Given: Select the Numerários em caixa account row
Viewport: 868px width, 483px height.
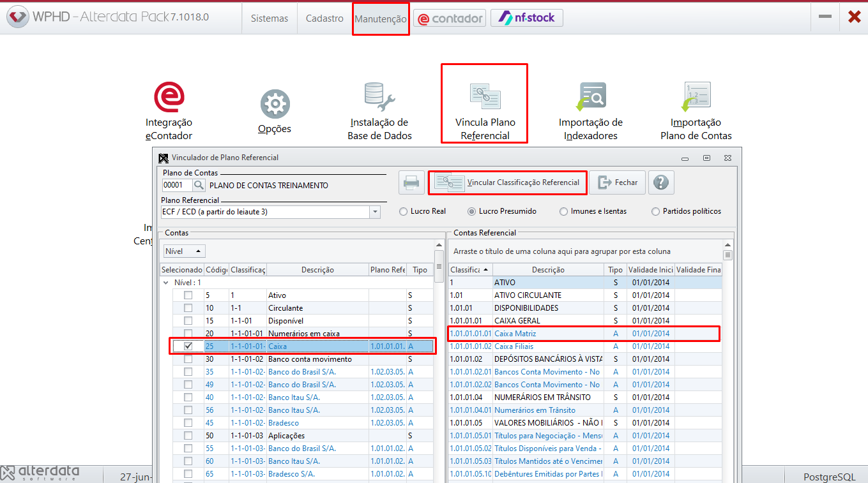Looking at the screenshot, I should pos(303,334).
